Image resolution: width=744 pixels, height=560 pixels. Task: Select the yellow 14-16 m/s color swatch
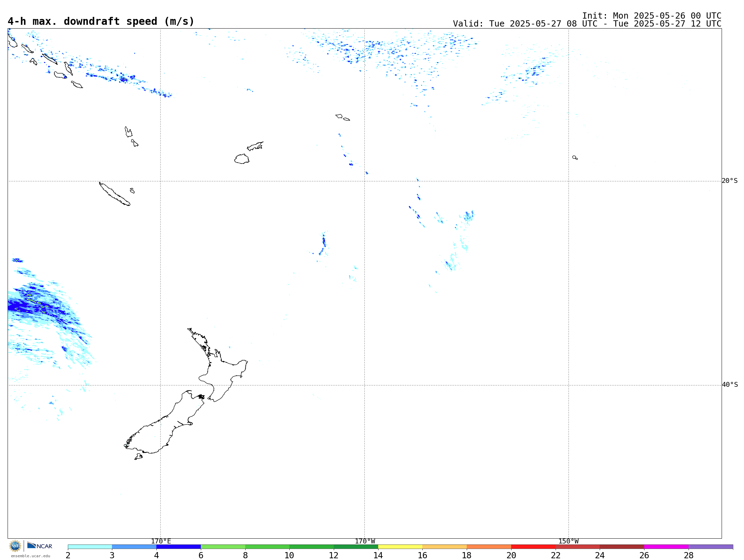(x=400, y=547)
